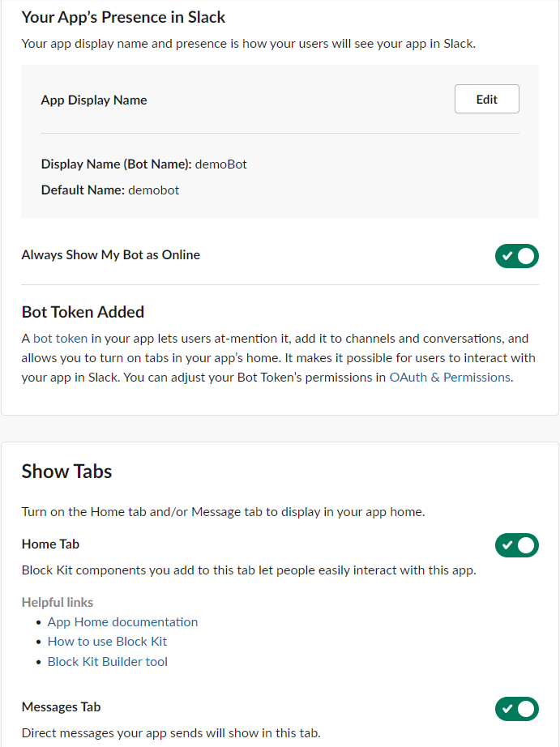Select the Default Name value demobot
The image size is (560, 747).
(x=153, y=190)
